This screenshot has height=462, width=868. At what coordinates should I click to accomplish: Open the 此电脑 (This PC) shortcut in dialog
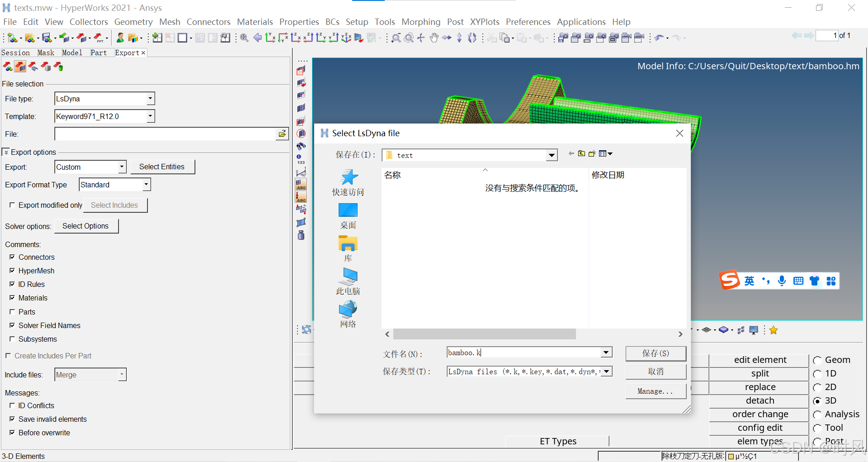(x=348, y=281)
